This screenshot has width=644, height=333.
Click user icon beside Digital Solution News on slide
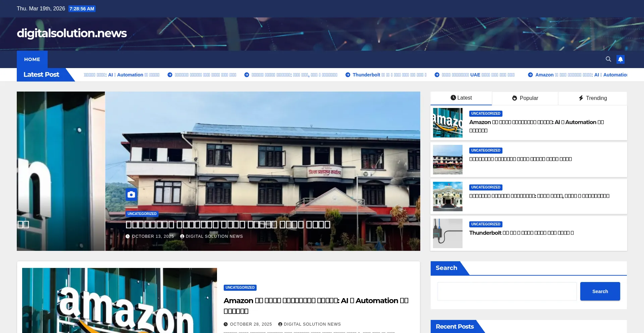pos(182,236)
